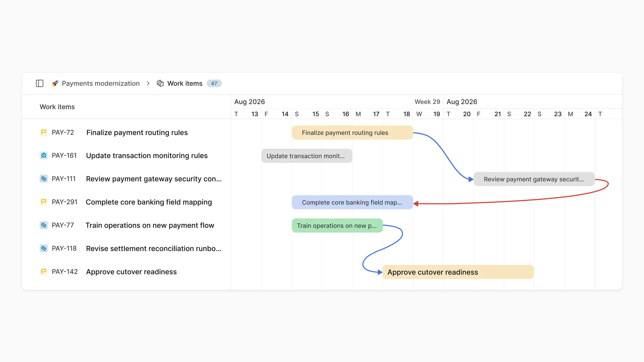The image size is (644, 362).
Task: Click the bug icon for PAY-161
Action: point(44,156)
